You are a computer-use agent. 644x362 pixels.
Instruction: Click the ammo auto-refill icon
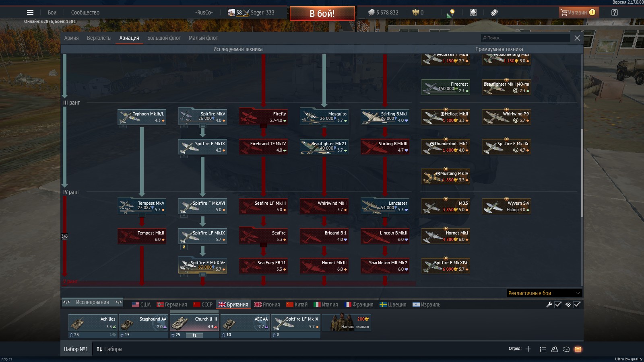click(568, 304)
